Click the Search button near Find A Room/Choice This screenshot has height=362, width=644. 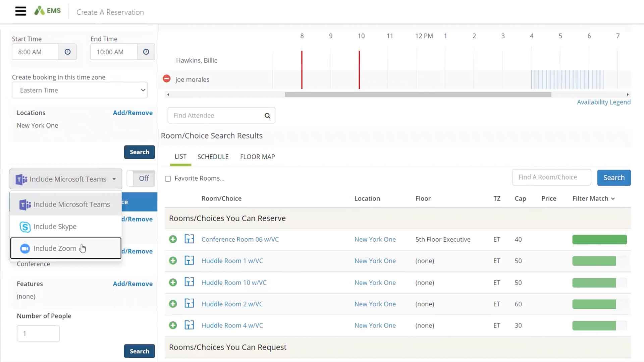(x=613, y=178)
